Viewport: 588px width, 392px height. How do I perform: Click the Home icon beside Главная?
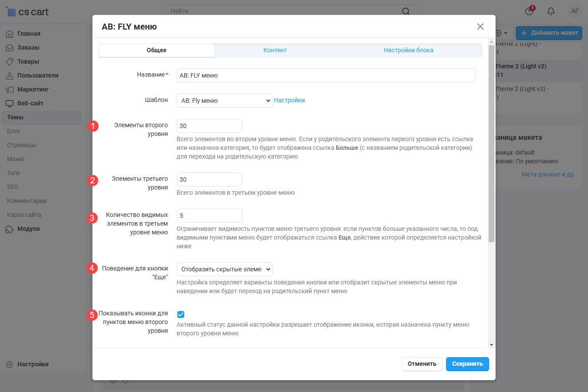tap(10, 34)
